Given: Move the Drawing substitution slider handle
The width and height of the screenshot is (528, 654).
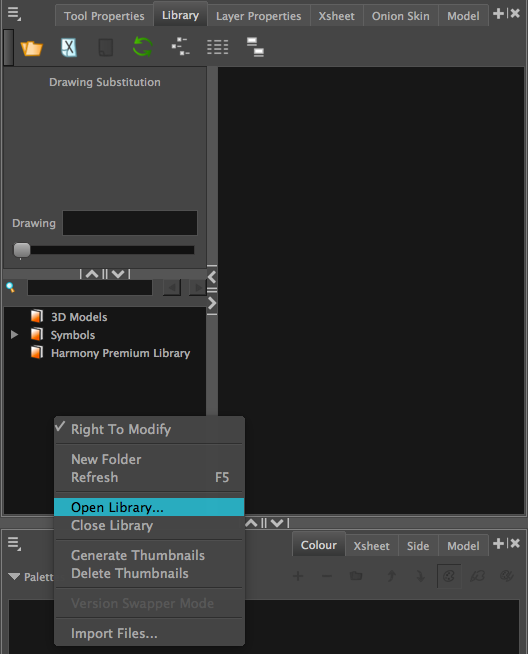Looking at the screenshot, I should pyautogui.click(x=22, y=250).
